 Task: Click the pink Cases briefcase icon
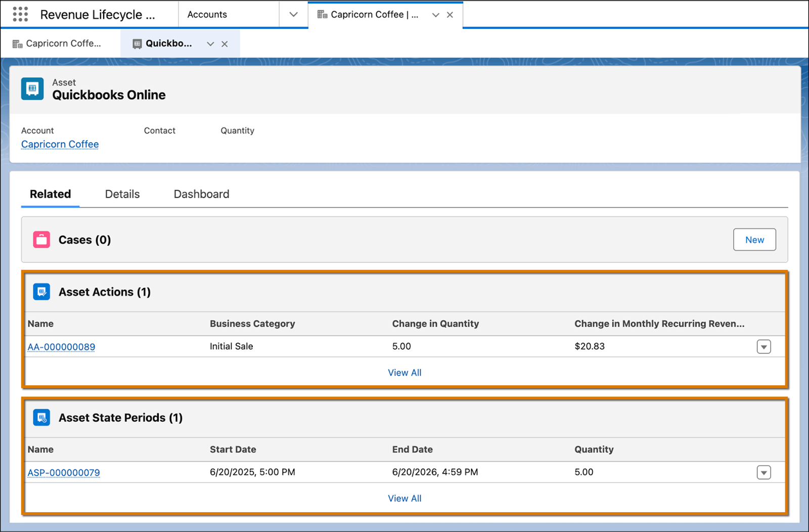click(41, 240)
